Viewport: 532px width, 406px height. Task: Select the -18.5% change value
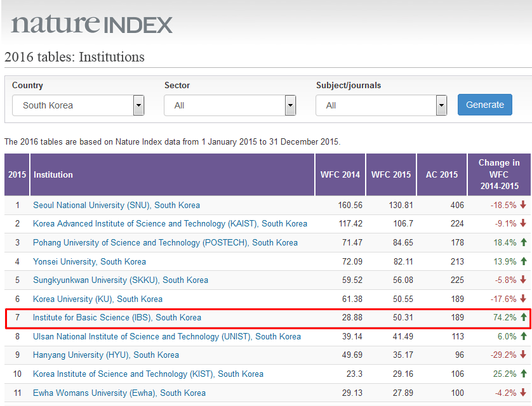[x=503, y=205]
